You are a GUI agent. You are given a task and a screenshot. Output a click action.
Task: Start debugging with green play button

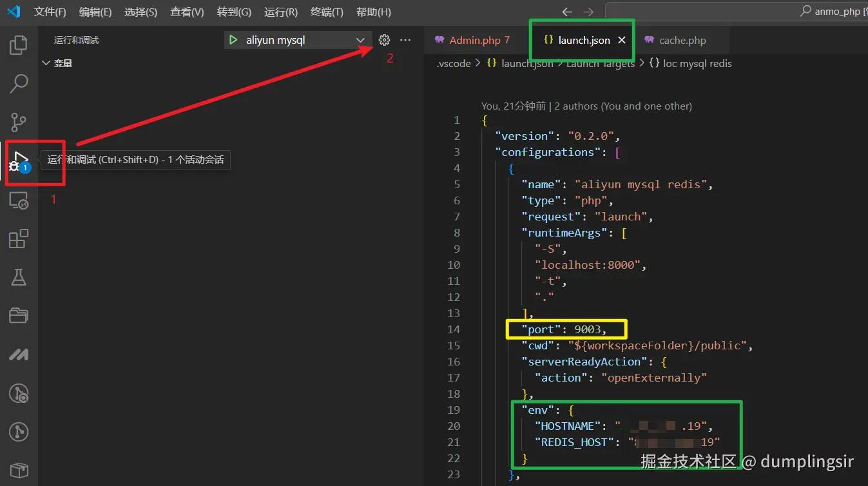point(233,40)
